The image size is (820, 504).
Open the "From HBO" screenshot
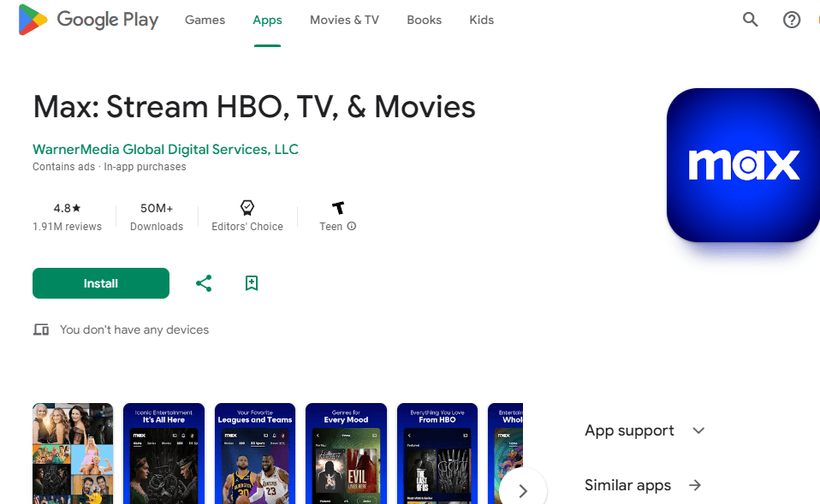point(437,454)
